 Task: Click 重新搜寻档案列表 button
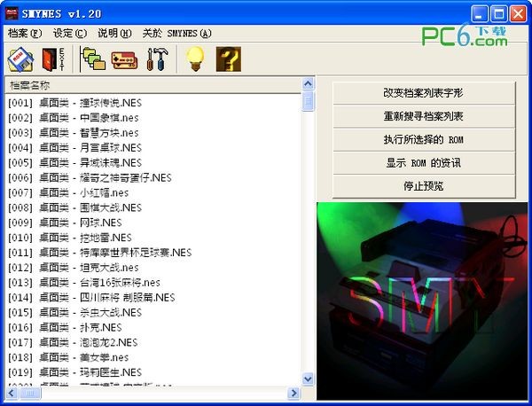[x=424, y=116]
